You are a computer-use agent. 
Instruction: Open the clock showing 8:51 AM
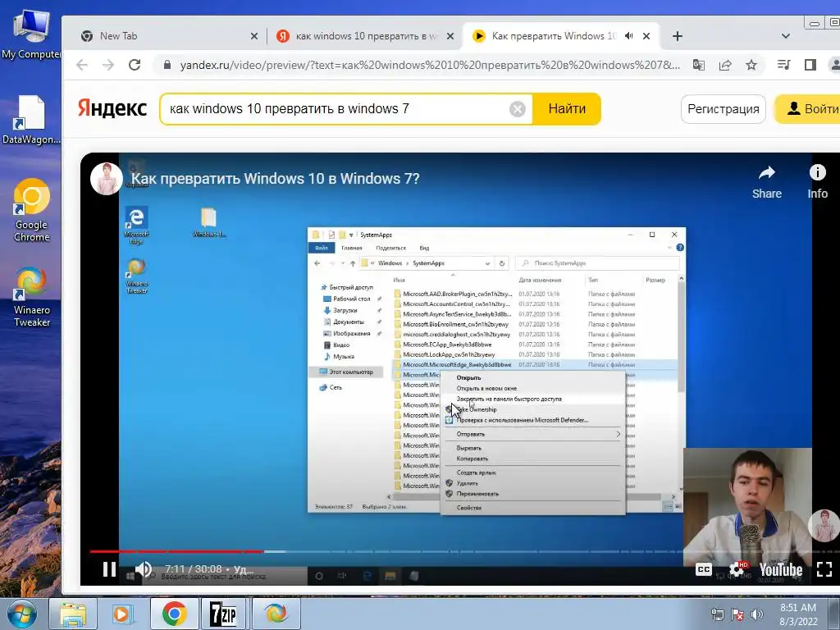798,614
